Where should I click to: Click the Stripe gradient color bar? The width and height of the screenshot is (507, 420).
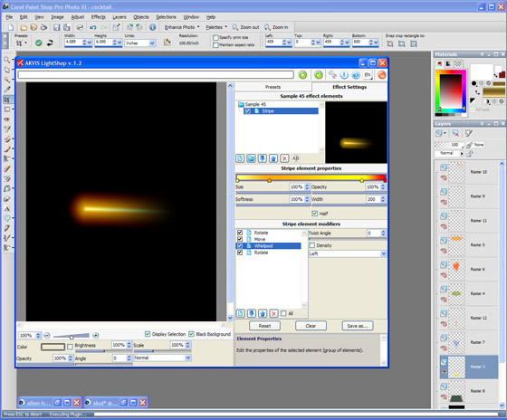311,177
